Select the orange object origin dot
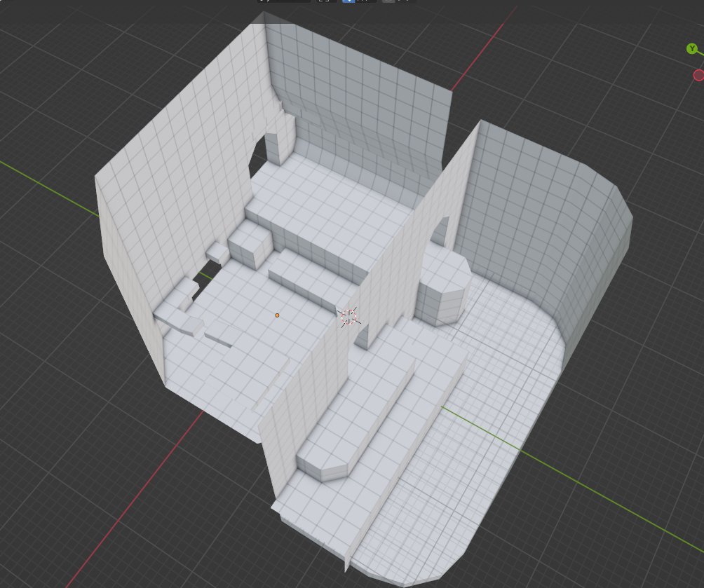704x588 pixels. [277, 315]
